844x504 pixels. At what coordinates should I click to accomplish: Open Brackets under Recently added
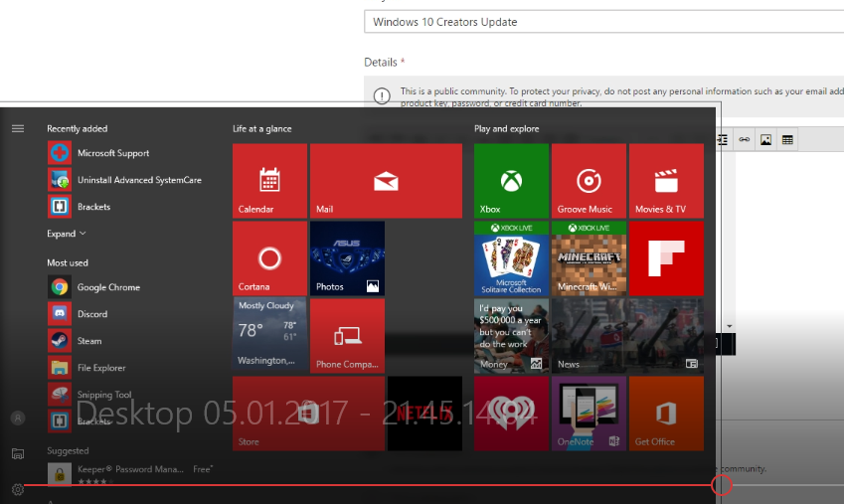point(80,207)
